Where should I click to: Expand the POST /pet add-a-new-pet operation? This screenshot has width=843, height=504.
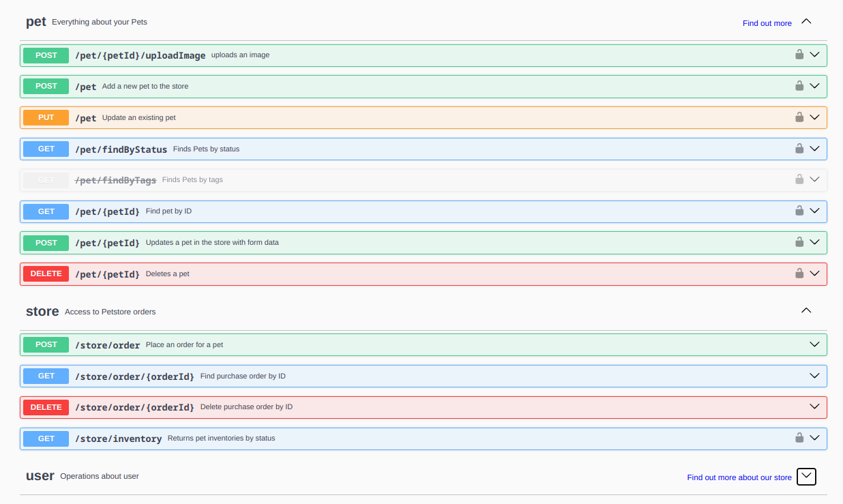coord(814,86)
